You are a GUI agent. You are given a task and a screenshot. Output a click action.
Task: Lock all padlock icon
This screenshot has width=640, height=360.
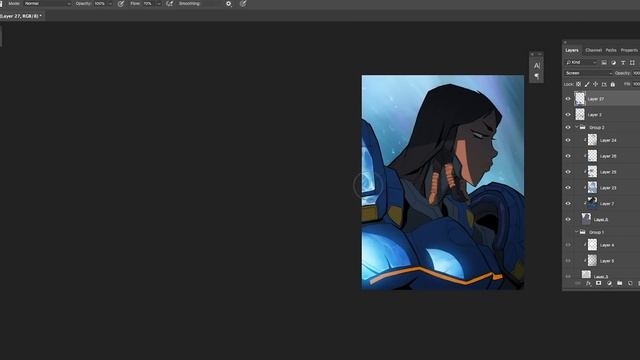(x=613, y=84)
